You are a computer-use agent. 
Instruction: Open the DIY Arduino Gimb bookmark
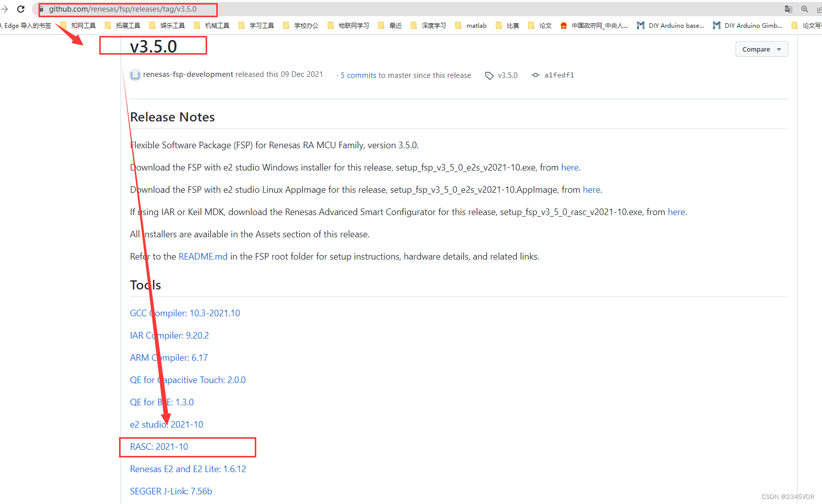(x=748, y=26)
